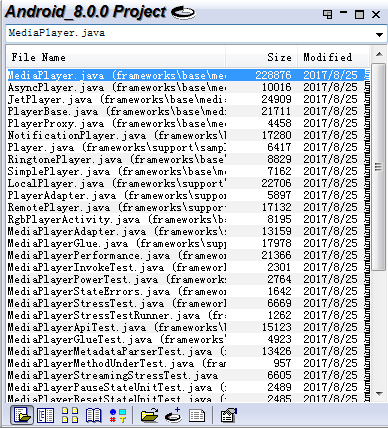Click the open book reference view icon
The width and height of the screenshot is (388, 428).
(x=94, y=415)
